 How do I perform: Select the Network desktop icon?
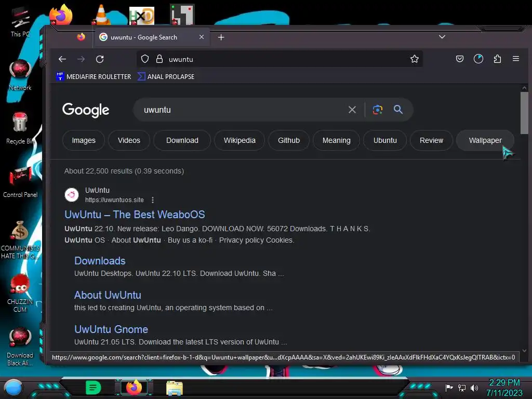(20, 75)
